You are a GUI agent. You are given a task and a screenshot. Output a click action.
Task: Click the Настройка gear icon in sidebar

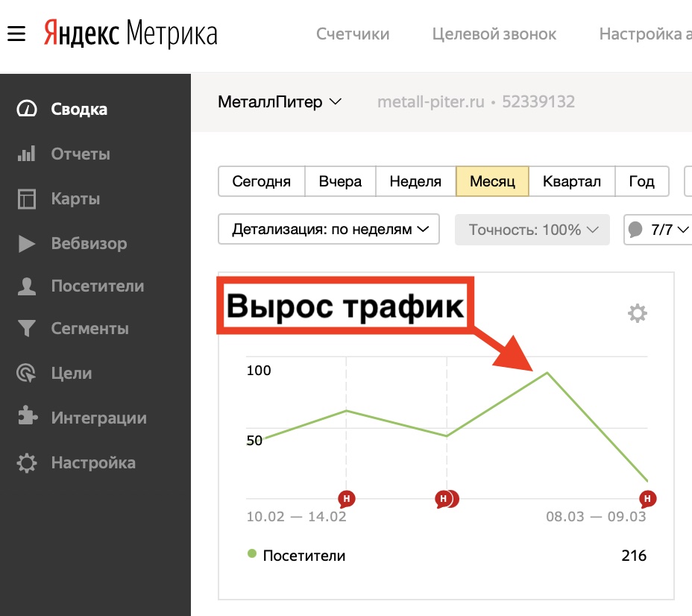tap(27, 463)
